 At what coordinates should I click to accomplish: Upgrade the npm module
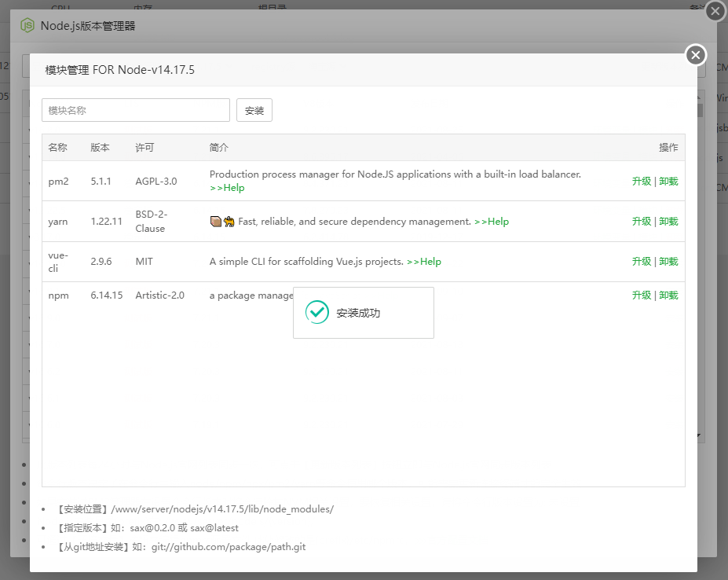coord(641,296)
